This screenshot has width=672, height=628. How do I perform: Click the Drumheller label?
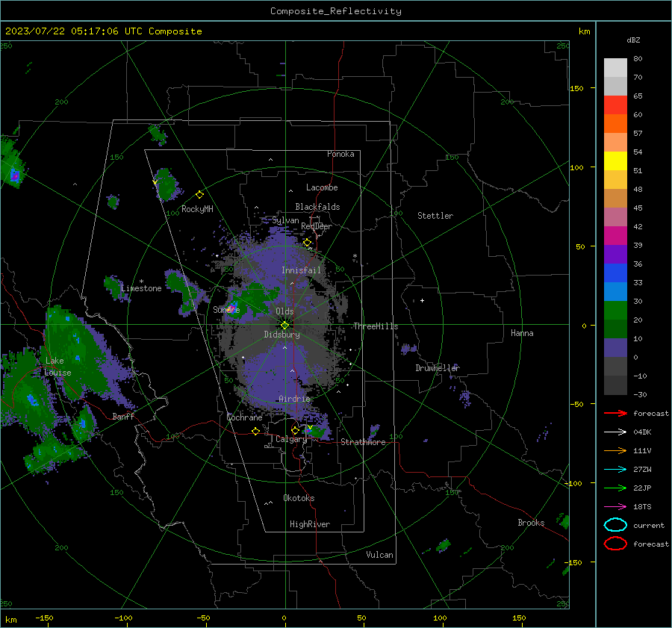click(438, 368)
